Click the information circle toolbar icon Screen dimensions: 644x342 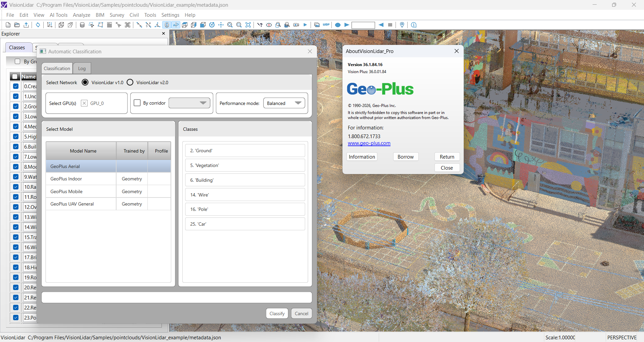(414, 25)
